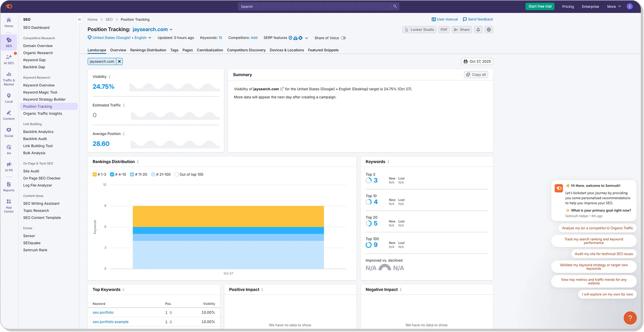Viewport: 644px width, 332px height.
Task: Open the orange help question button
Action: pyautogui.click(x=630, y=318)
